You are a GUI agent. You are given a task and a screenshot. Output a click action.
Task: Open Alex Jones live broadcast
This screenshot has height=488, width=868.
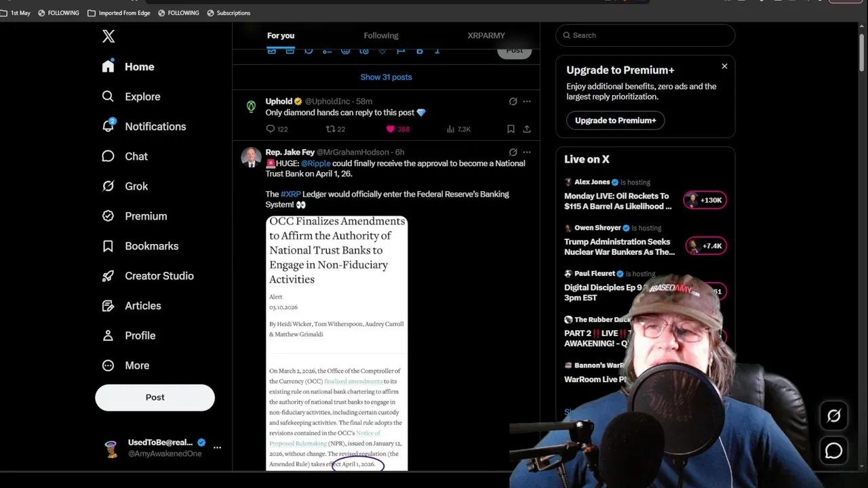pyautogui.click(x=618, y=201)
